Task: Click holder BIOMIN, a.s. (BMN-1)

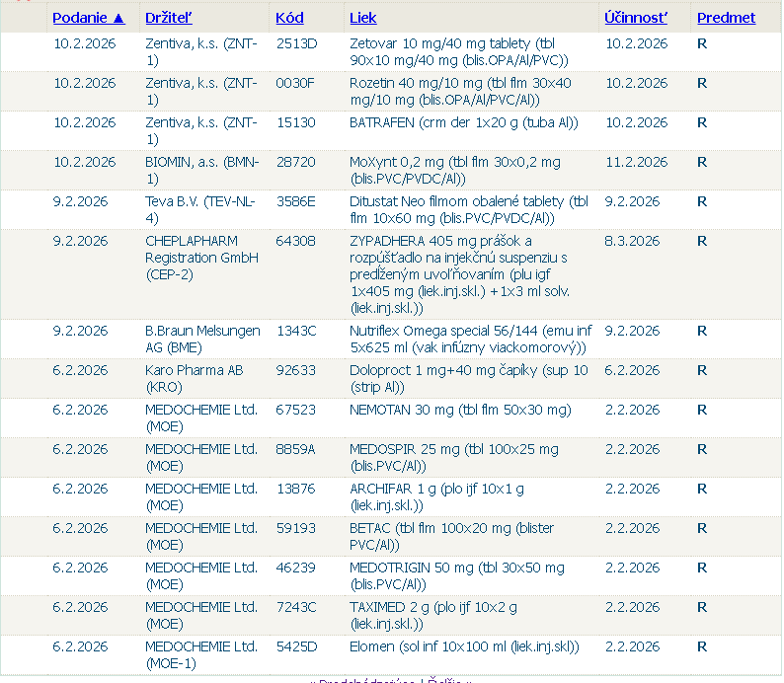Action: (202, 171)
